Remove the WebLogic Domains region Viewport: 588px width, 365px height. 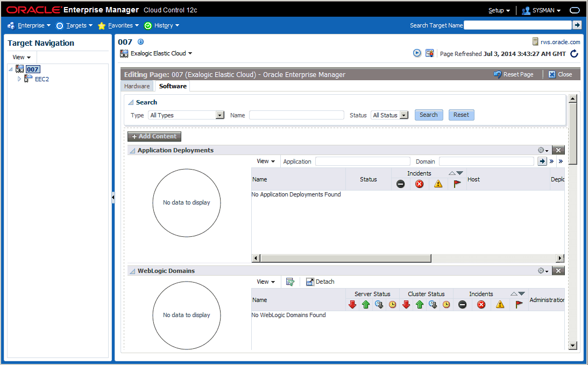click(x=558, y=271)
